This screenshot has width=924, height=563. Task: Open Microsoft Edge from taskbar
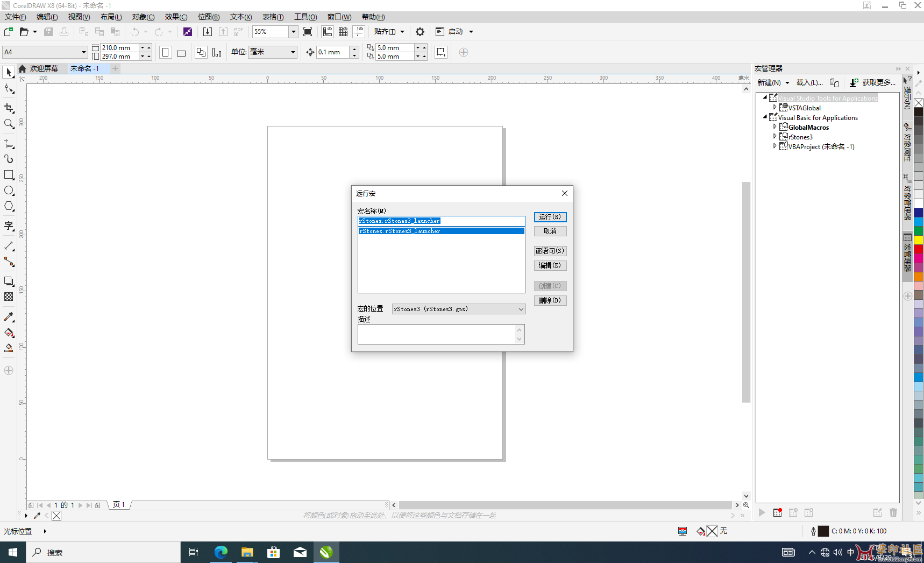[x=221, y=552]
